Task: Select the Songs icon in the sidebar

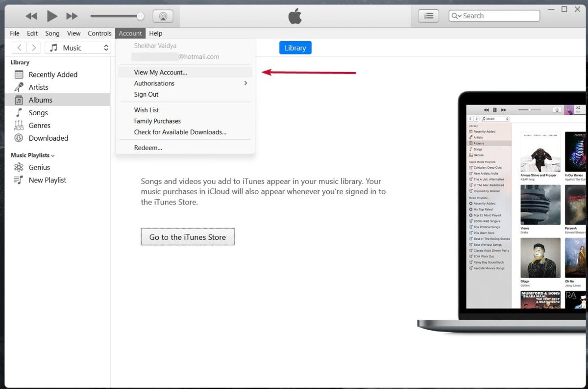Action: 19,112
